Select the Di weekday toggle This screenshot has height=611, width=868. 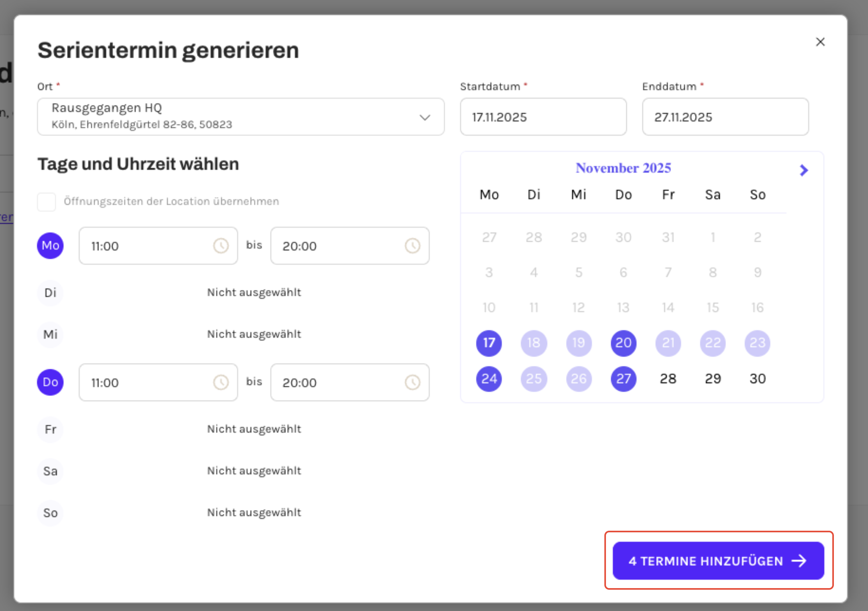point(50,293)
